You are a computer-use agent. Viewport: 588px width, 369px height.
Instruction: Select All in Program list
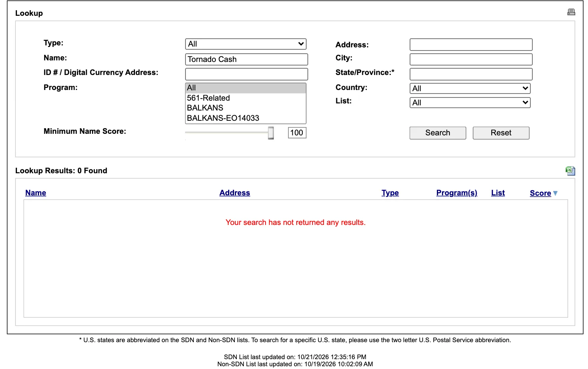(245, 88)
